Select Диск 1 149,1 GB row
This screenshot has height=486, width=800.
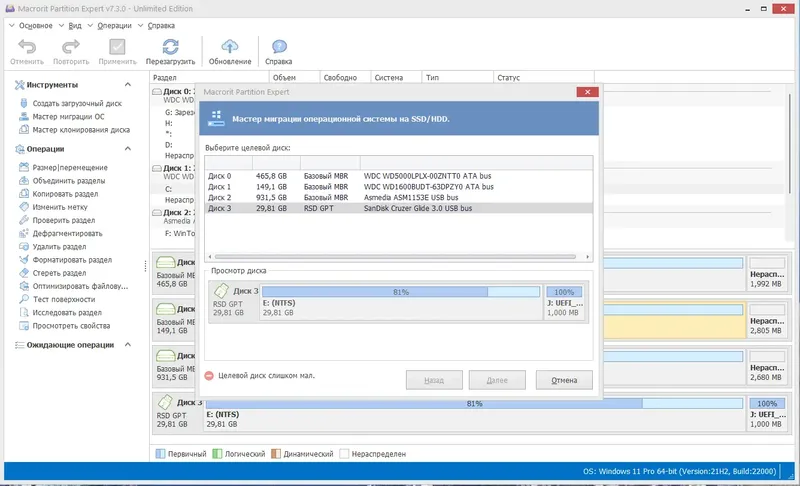click(398, 187)
